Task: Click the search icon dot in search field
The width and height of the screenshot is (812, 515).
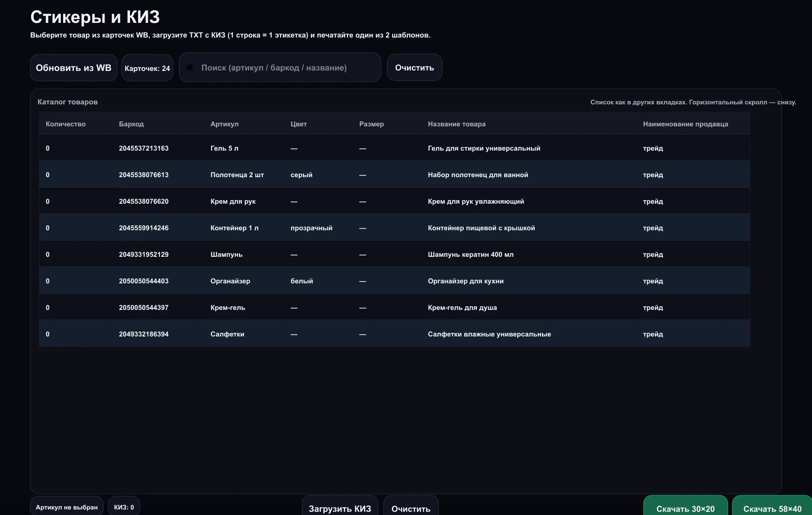Action: point(189,67)
